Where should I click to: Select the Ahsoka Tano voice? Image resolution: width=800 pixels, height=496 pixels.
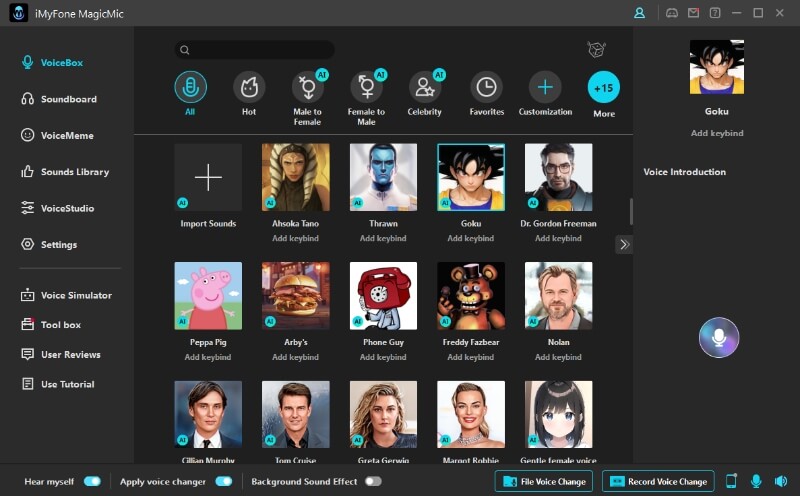coord(296,177)
